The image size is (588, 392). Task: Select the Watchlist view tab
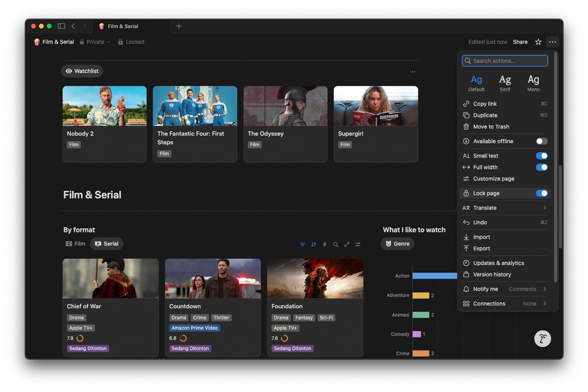pyautogui.click(x=82, y=71)
